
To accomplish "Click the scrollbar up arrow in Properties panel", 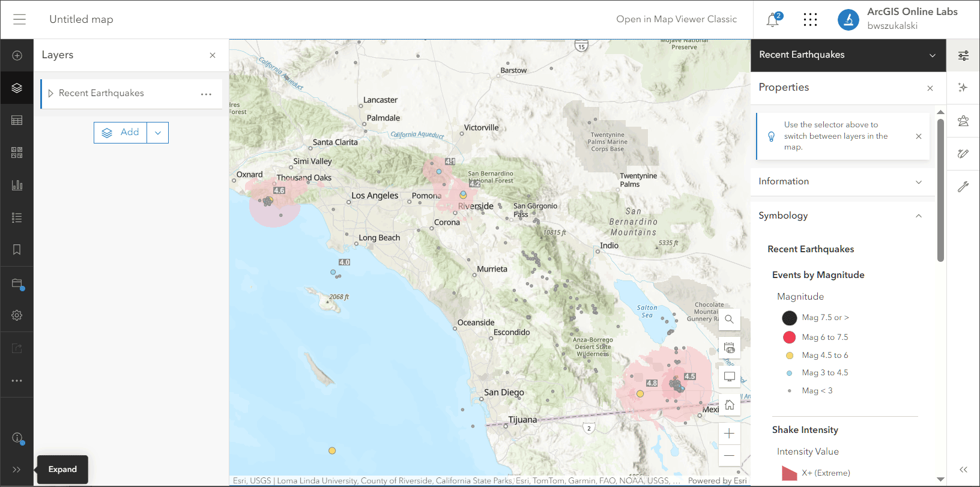I will pos(940,112).
